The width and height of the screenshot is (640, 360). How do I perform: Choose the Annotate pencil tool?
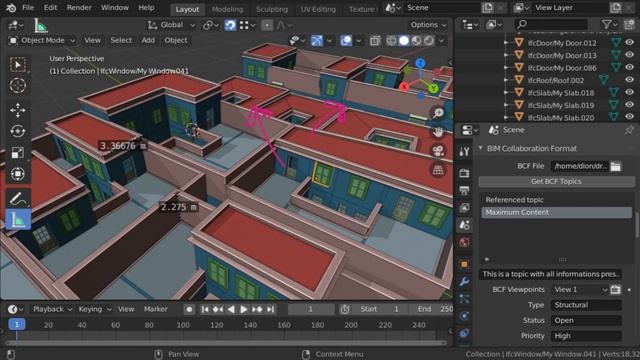(x=18, y=198)
